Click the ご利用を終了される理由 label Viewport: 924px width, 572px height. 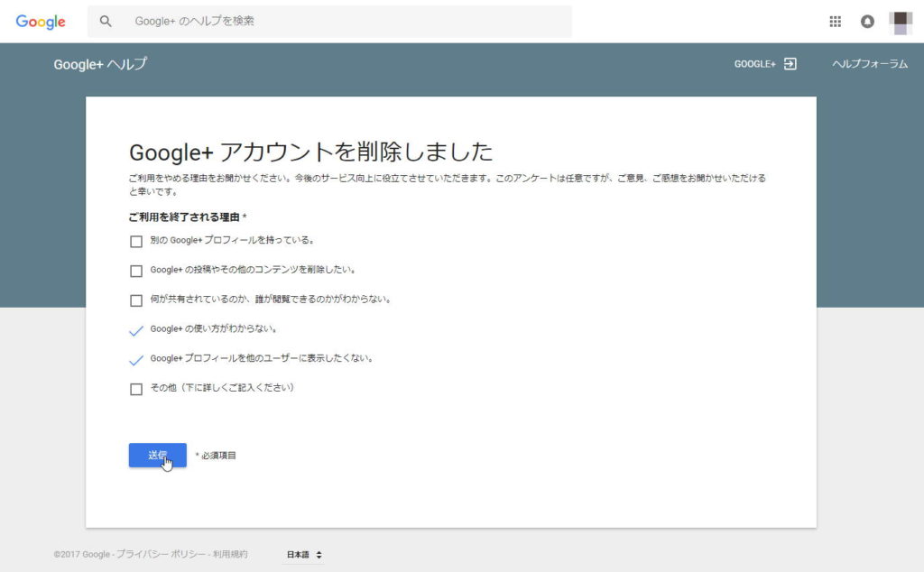click(x=184, y=217)
